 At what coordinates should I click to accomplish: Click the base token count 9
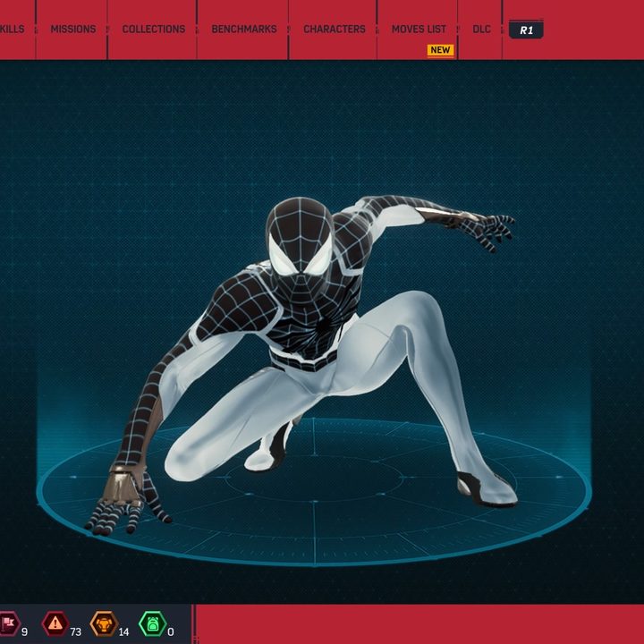click(25, 631)
